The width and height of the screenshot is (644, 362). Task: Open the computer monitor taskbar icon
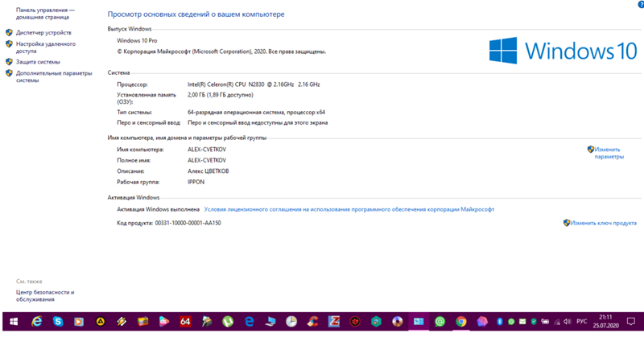tap(270, 322)
